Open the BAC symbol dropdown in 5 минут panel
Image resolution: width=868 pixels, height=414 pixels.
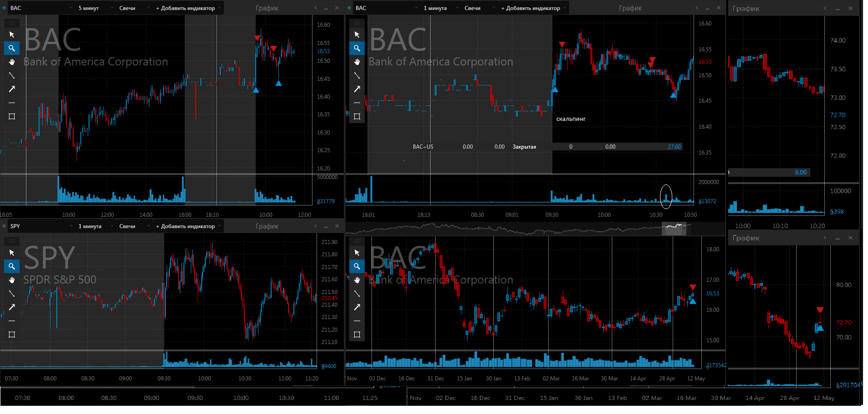tap(42, 8)
